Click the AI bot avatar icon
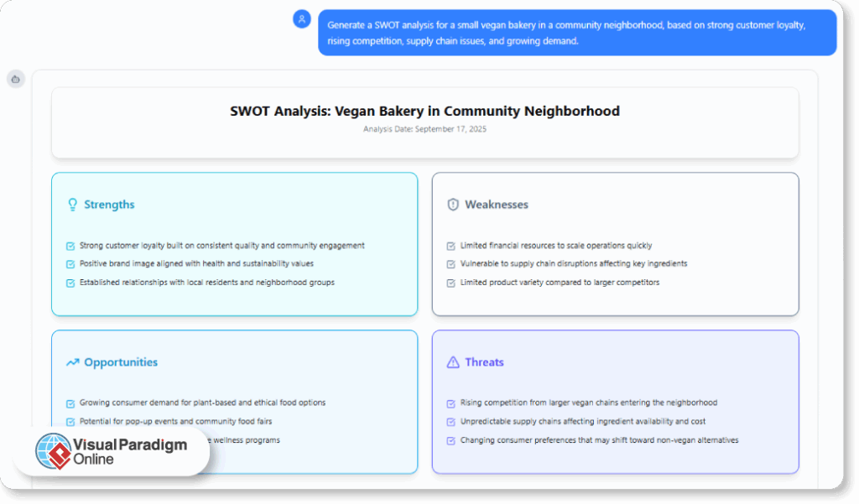Image resolution: width=859 pixels, height=504 pixels. [15, 79]
